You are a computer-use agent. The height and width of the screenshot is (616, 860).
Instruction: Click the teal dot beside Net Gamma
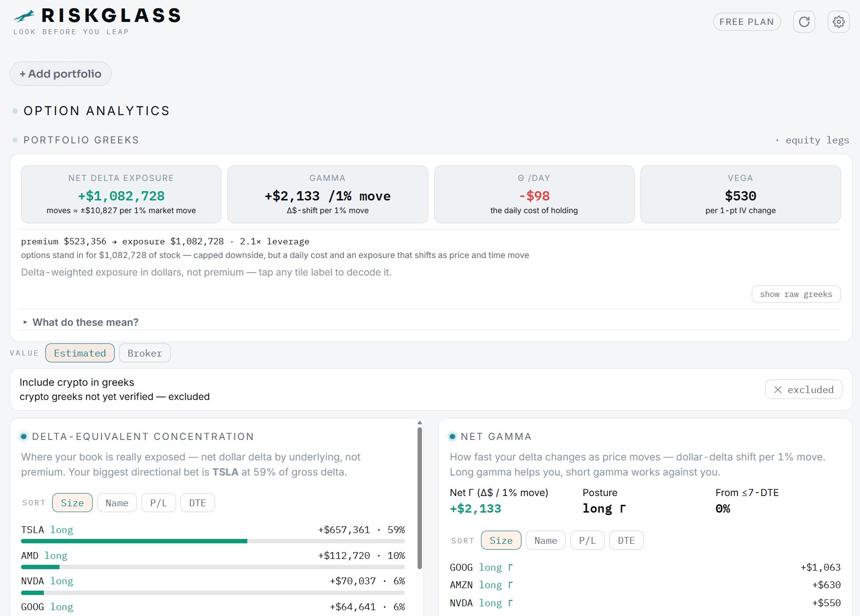tap(452, 437)
